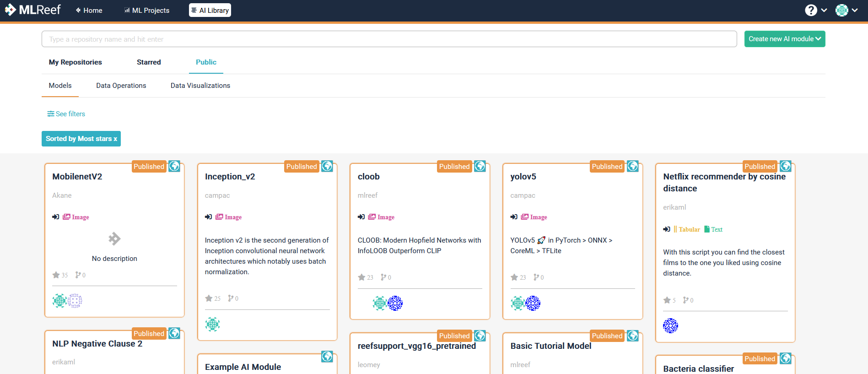The image size is (868, 374).
Task: Expand the Create new AI module dropdown
Action: click(785, 39)
